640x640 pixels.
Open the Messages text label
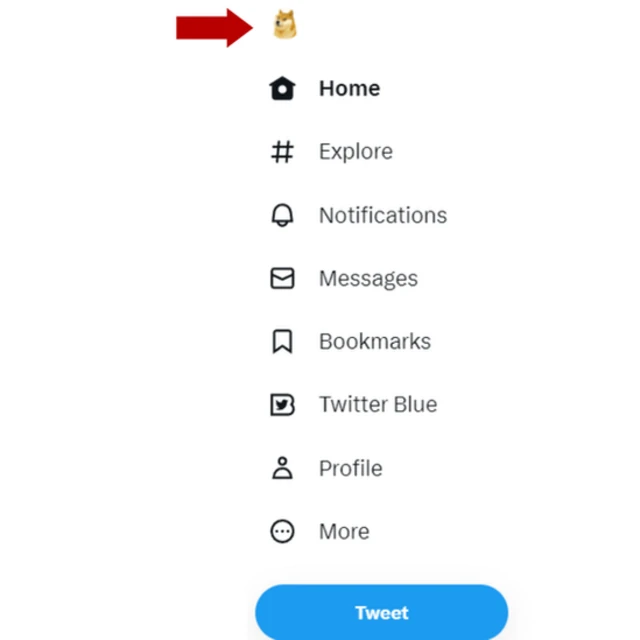[368, 278]
